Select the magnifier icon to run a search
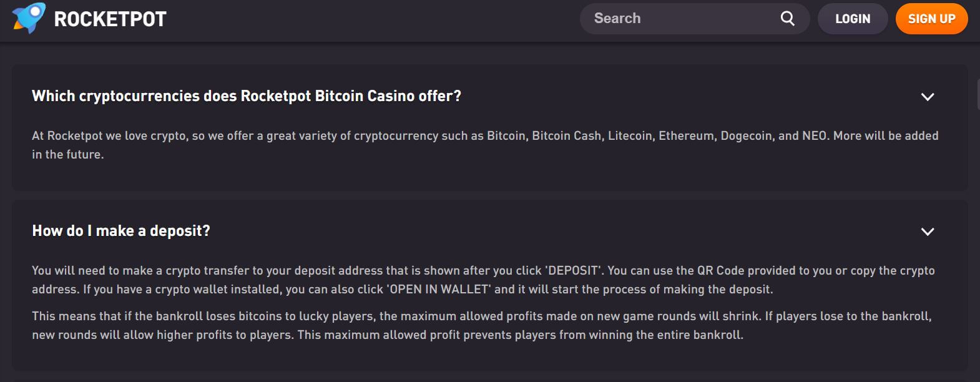The image size is (980, 382). point(787,18)
